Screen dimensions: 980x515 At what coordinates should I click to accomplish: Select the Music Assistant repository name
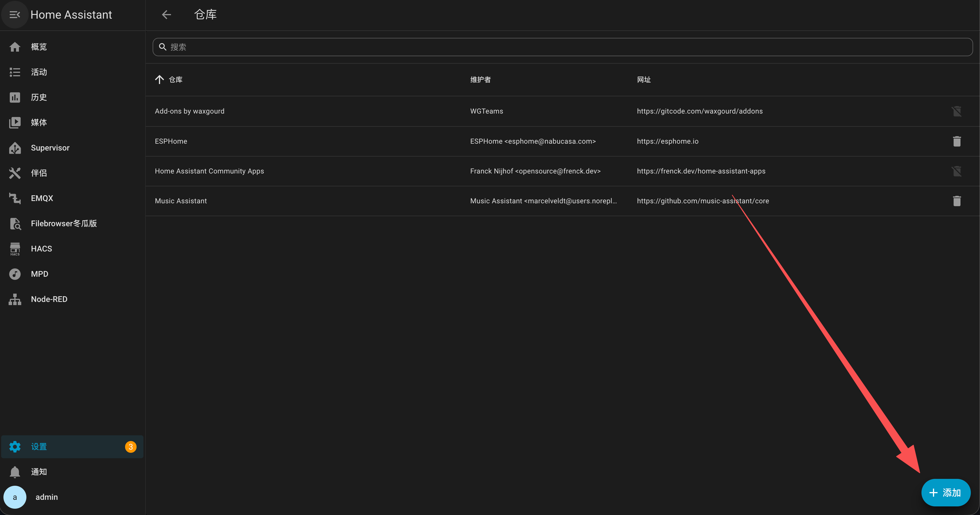tap(181, 201)
